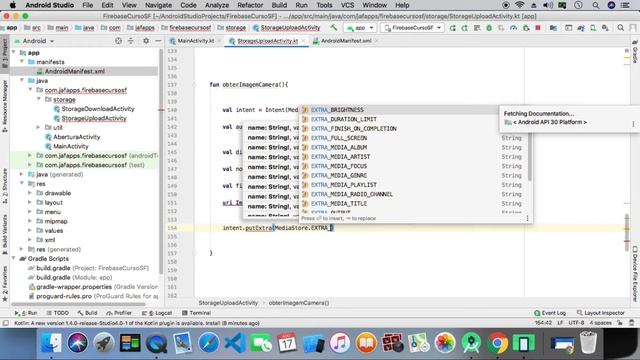This screenshot has height=360, width=640.
Task: Click the Spotlight search icon in menu bar
Action: [x=596, y=5]
